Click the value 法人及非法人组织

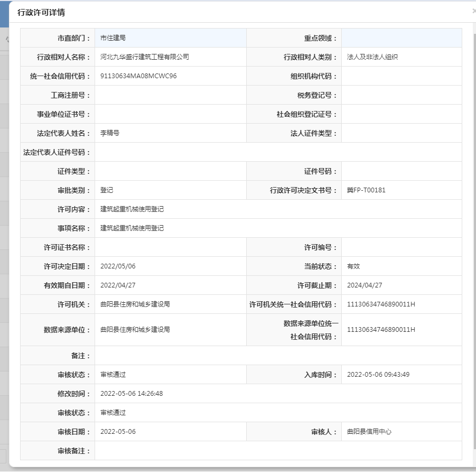point(372,57)
